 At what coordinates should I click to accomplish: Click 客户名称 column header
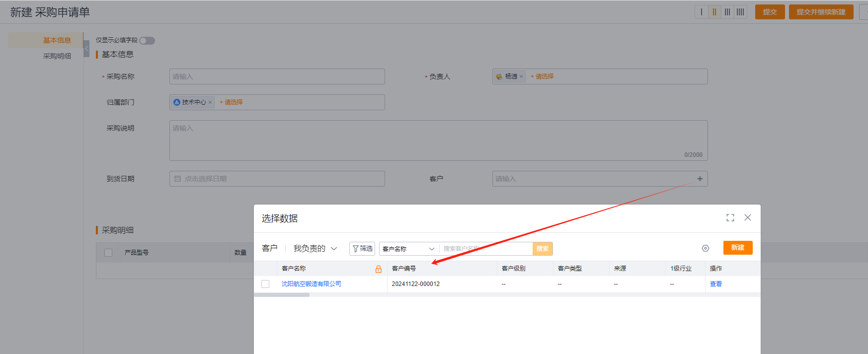294,269
